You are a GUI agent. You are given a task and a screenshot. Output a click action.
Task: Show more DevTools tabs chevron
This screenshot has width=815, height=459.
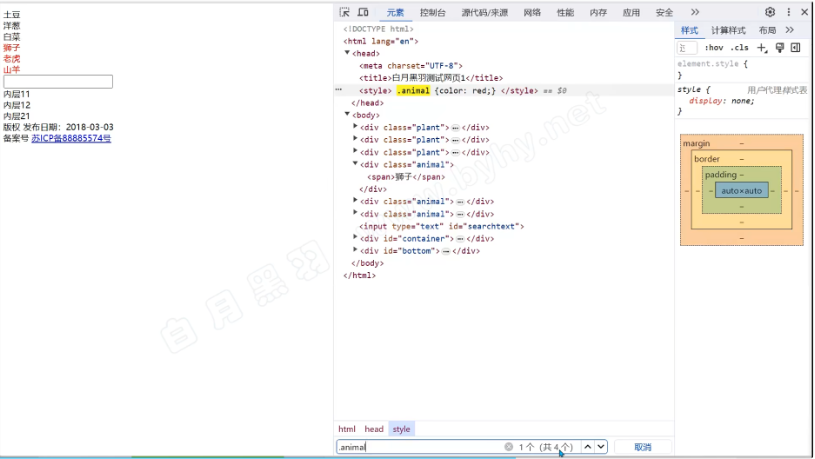695,13
